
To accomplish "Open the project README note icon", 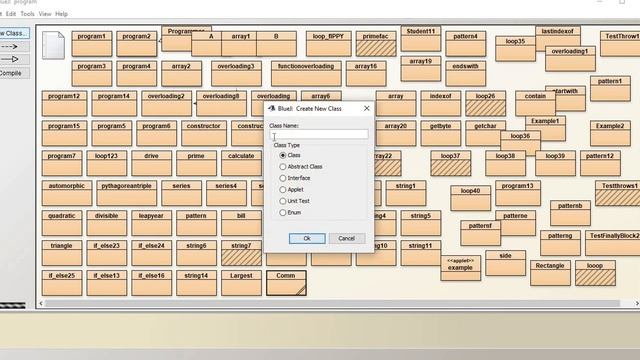I will (x=53, y=45).
